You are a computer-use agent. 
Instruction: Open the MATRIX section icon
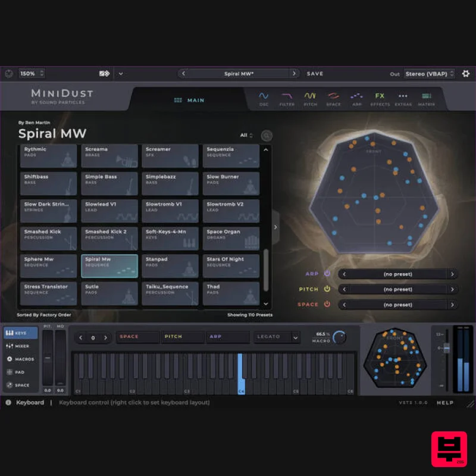click(426, 96)
